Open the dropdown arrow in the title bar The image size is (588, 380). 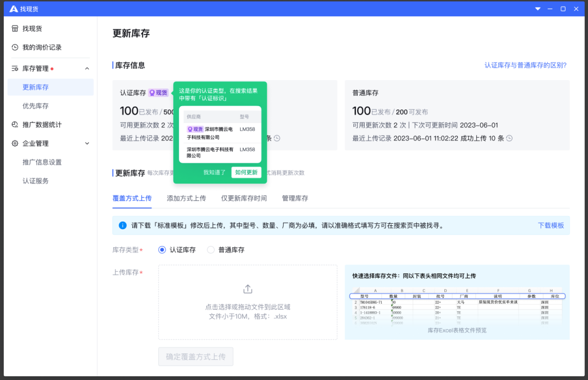point(537,9)
